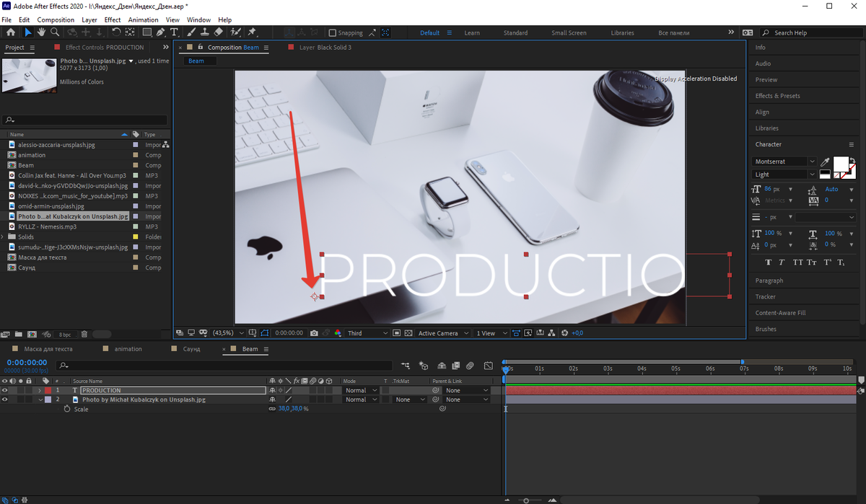Click the new folder icon in Project panel

(x=19, y=335)
